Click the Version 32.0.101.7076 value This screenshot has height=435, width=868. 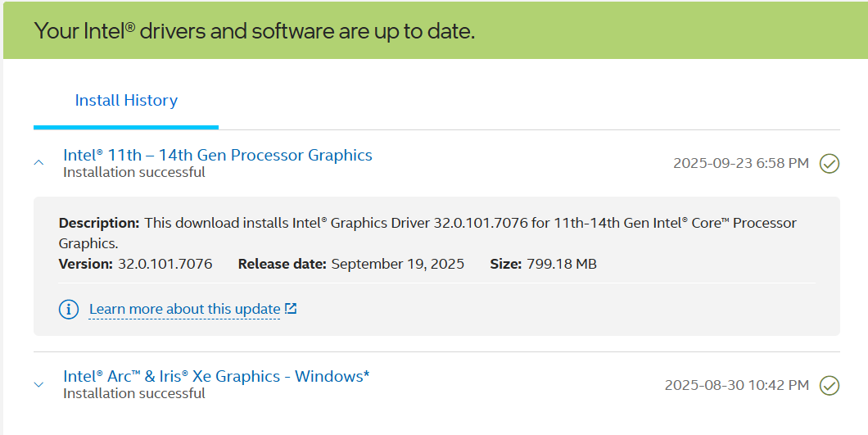165,264
